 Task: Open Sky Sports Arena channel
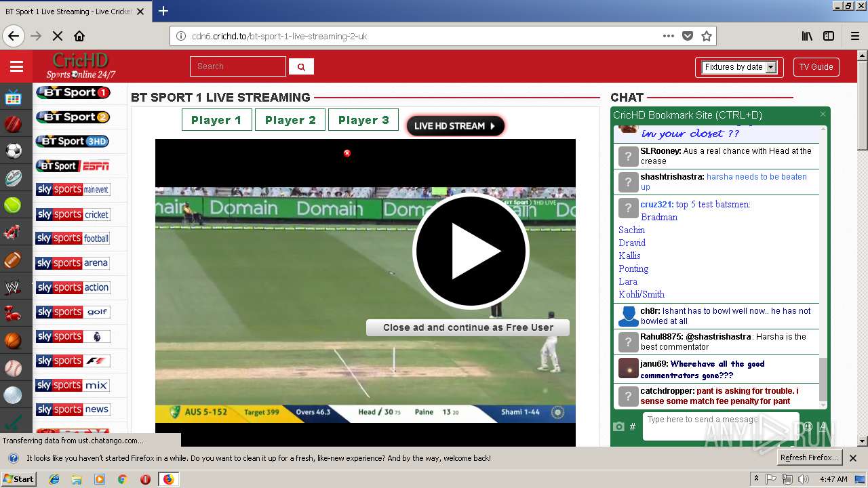73,263
